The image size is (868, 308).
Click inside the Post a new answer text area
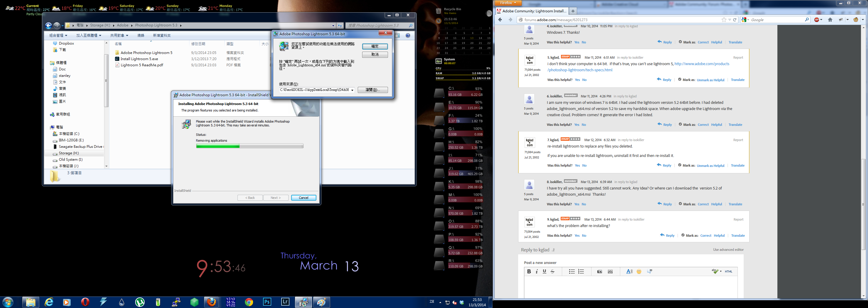click(631, 287)
